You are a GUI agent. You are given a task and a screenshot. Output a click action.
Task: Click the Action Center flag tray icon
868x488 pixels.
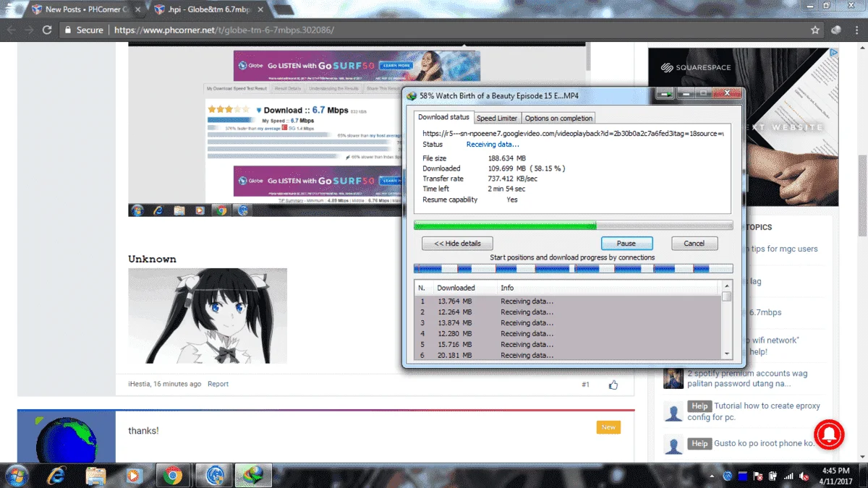[x=758, y=476]
